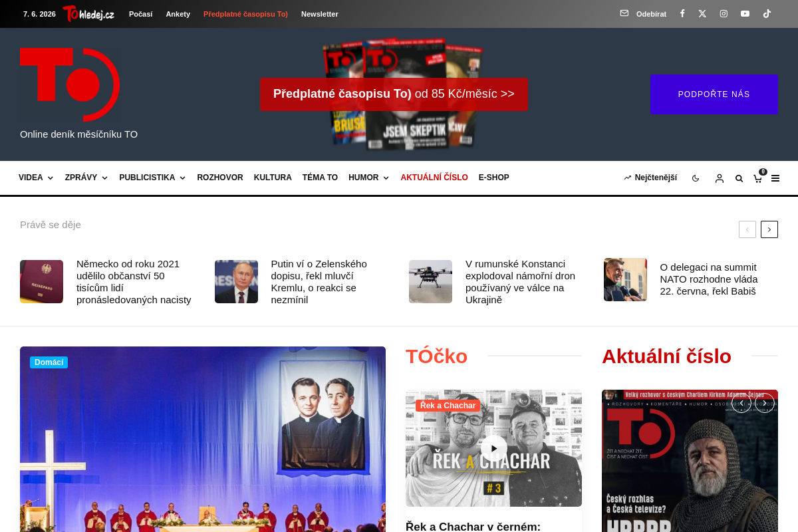The width and height of the screenshot is (798, 532).
Task: Open the shopping cart icon
Action: point(758,178)
